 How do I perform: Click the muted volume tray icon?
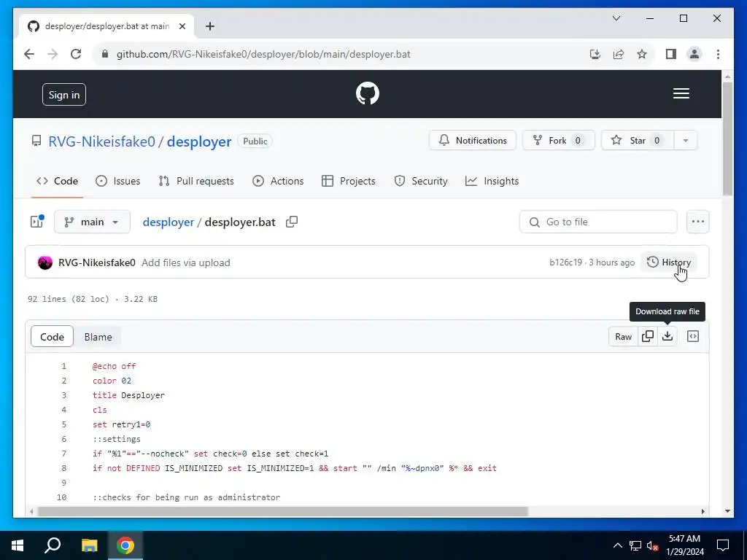click(653, 545)
